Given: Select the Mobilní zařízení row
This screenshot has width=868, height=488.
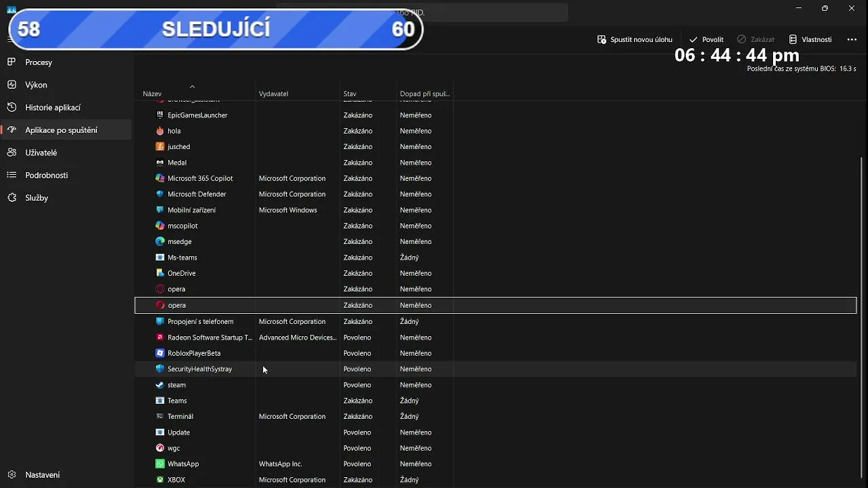Looking at the screenshot, I should tap(496, 210).
